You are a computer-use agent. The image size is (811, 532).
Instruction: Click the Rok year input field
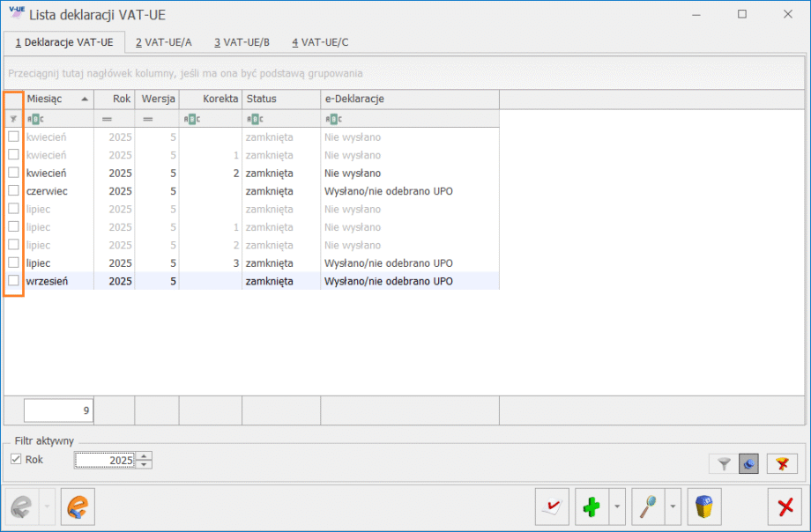(x=104, y=460)
